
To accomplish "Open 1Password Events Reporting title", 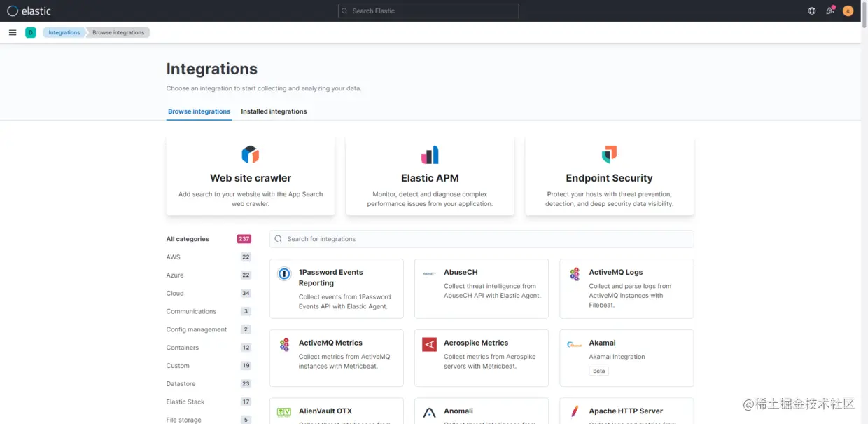I will 331,278.
